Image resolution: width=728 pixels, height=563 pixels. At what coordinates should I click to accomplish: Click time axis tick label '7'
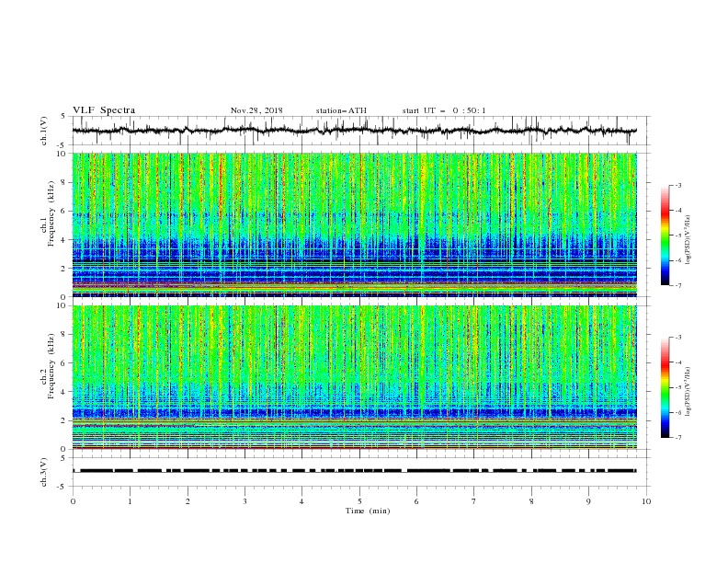pos(474,501)
